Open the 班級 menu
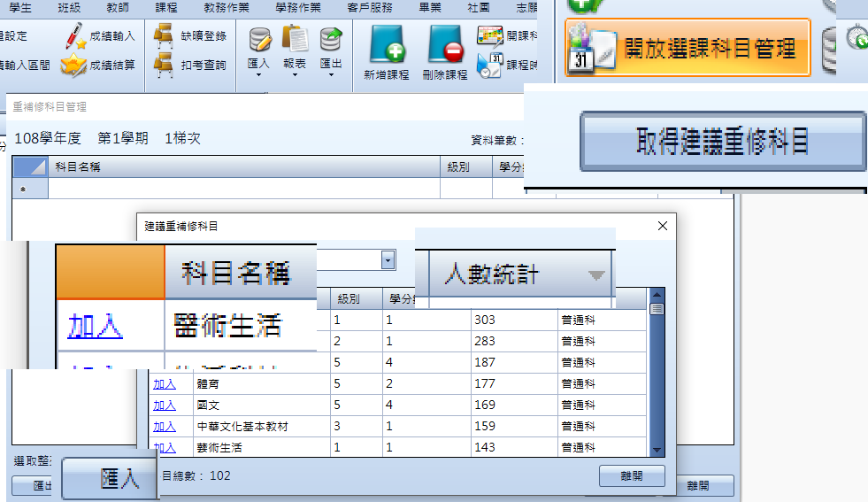Image resolution: width=868 pixels, height=502 pixels. pos(69,7)
